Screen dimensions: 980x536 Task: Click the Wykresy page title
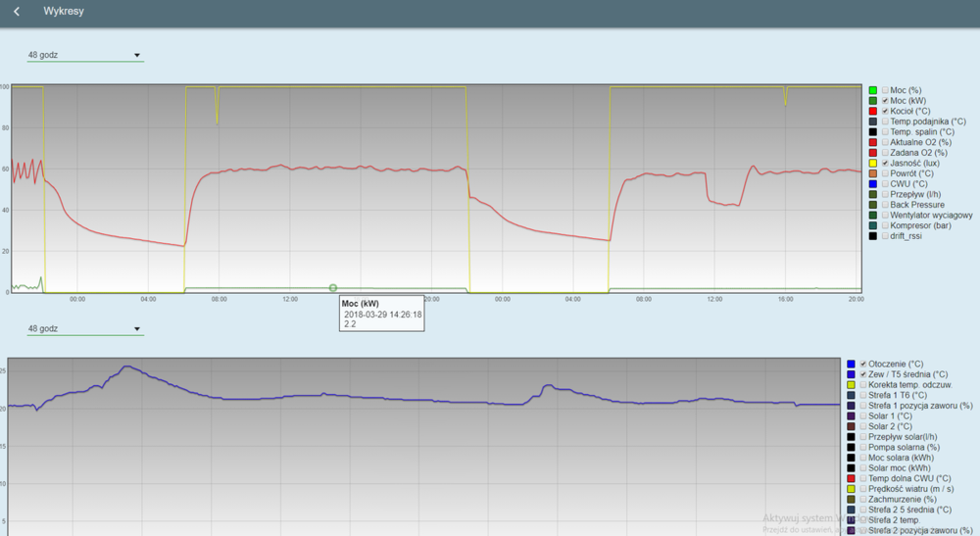(64, 12)
